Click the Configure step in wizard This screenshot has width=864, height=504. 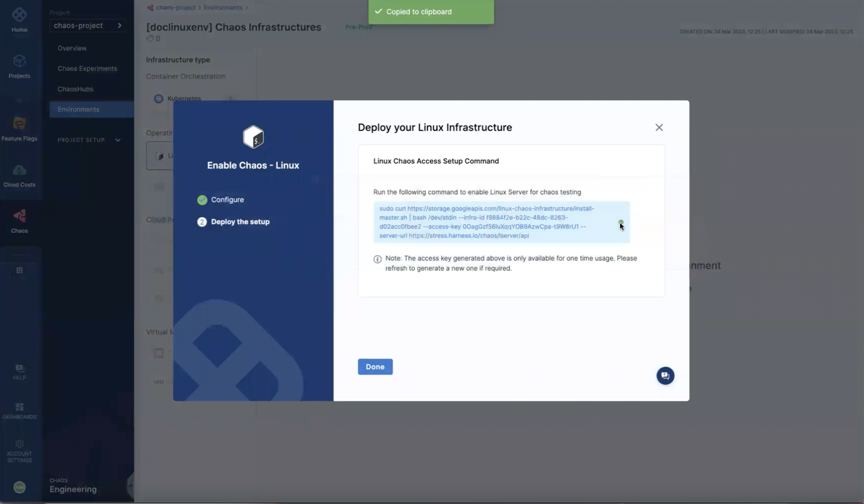[227, 200]
